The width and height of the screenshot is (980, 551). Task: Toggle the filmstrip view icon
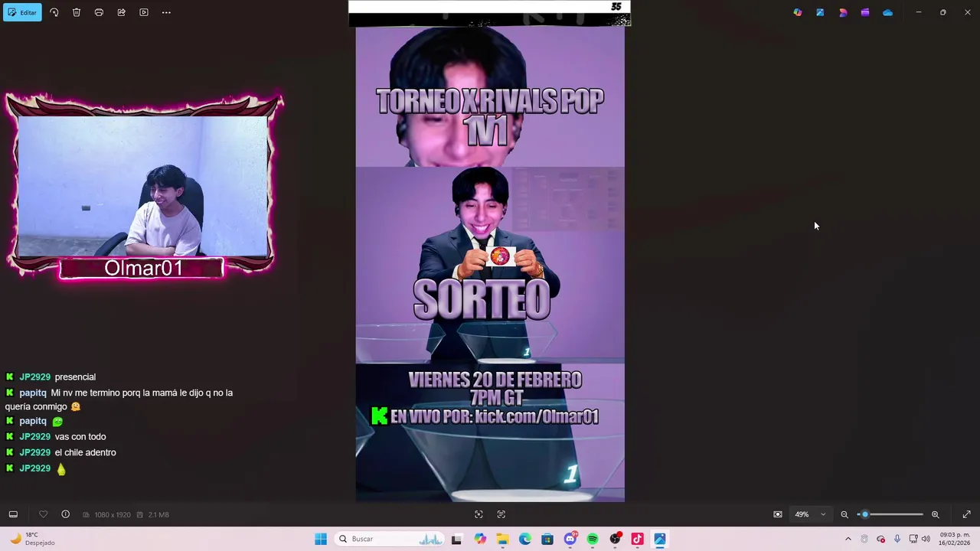click(13, 514)
